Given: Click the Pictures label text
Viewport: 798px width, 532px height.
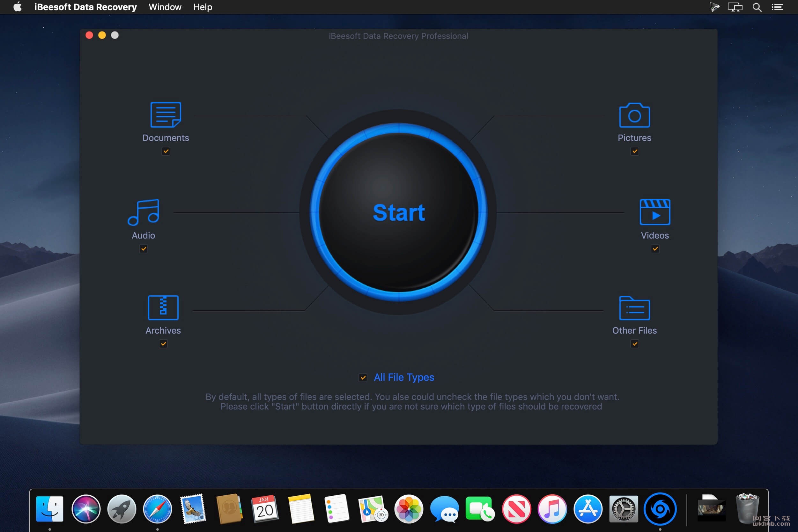Looking at the screenshot, I should [634, 138].
